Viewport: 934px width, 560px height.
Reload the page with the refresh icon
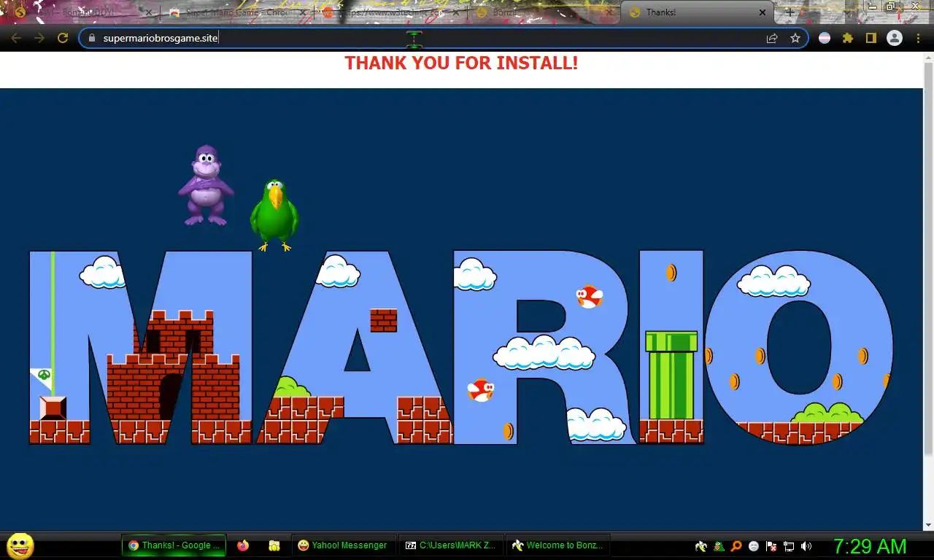click(63, 38)
